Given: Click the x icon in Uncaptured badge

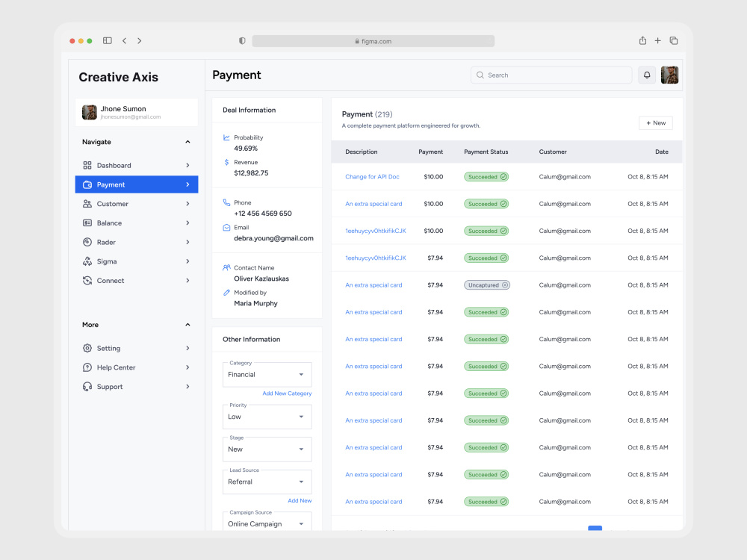Looking at the screenshot, I should coord(505,285).
